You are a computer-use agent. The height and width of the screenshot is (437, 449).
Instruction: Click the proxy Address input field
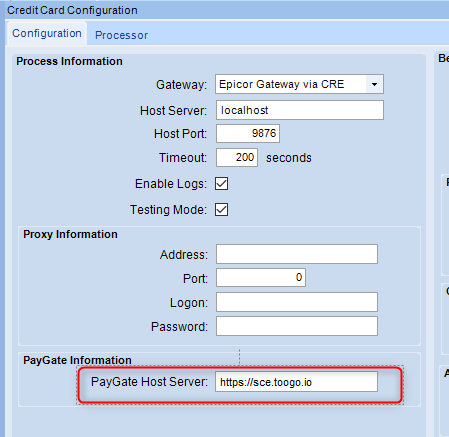point(297,254)
